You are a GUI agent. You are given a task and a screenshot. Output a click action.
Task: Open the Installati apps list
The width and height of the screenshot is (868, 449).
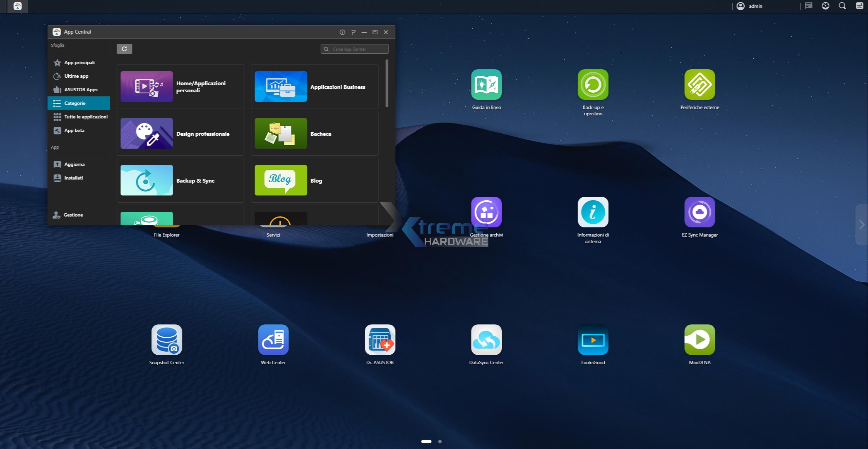click(73, 178)
